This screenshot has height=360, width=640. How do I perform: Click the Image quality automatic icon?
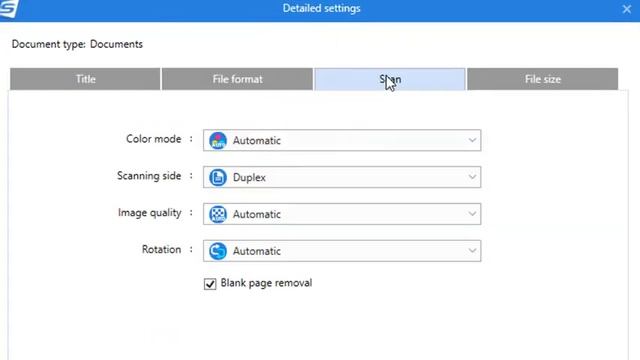[x=218, y=214]
